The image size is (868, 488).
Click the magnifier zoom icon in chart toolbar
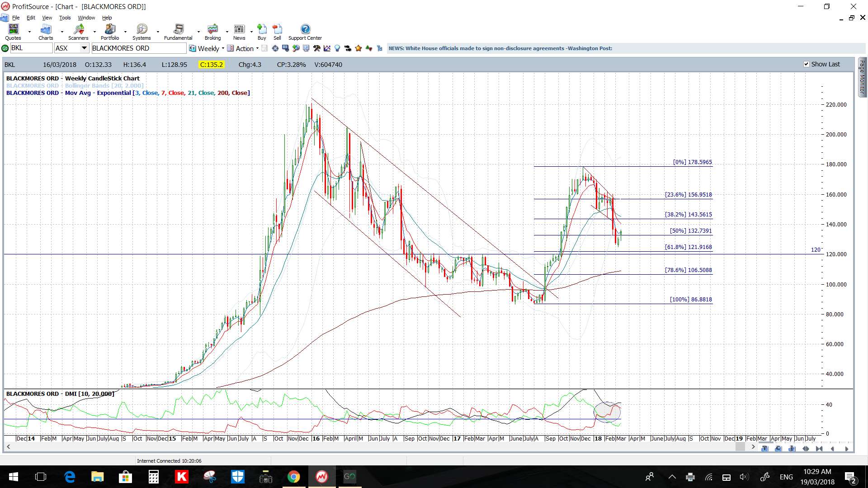(x=296, y=48)
